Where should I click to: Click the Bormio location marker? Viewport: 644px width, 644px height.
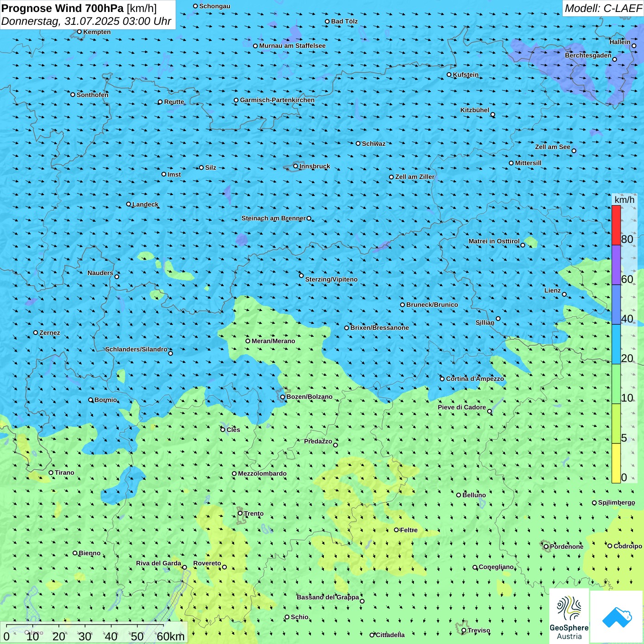point(91,400)
